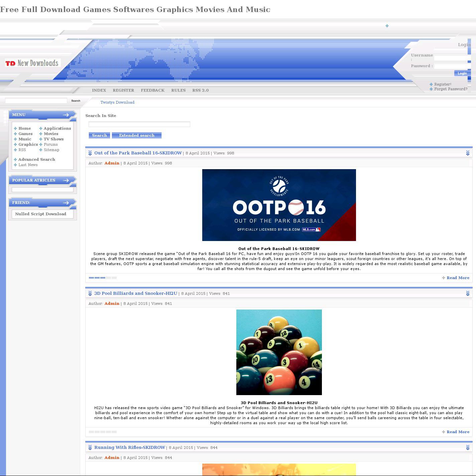Click the arrow icon in MENU header

tap(66, 115)
